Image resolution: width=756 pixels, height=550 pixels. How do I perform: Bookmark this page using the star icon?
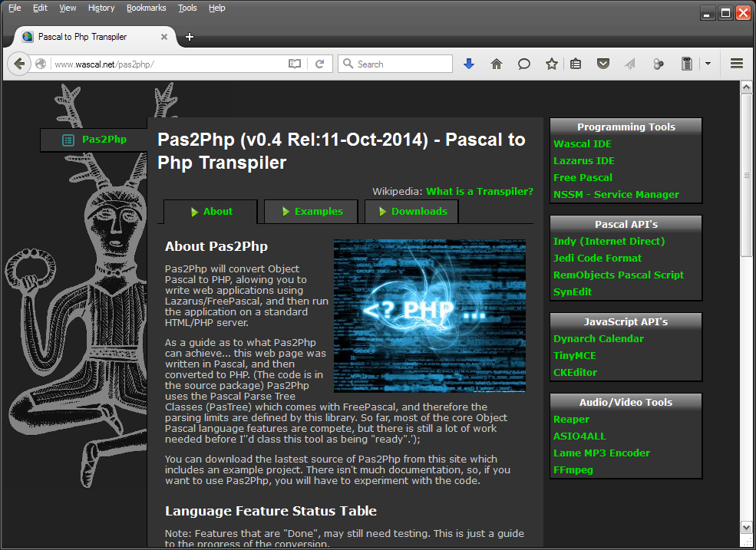click(552, 64)
